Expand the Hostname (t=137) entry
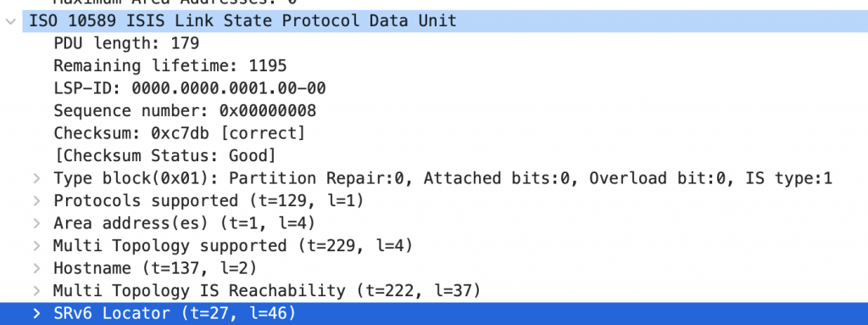Image resolution: width=868 pixels, height=325 pixels. click(36, 268)
